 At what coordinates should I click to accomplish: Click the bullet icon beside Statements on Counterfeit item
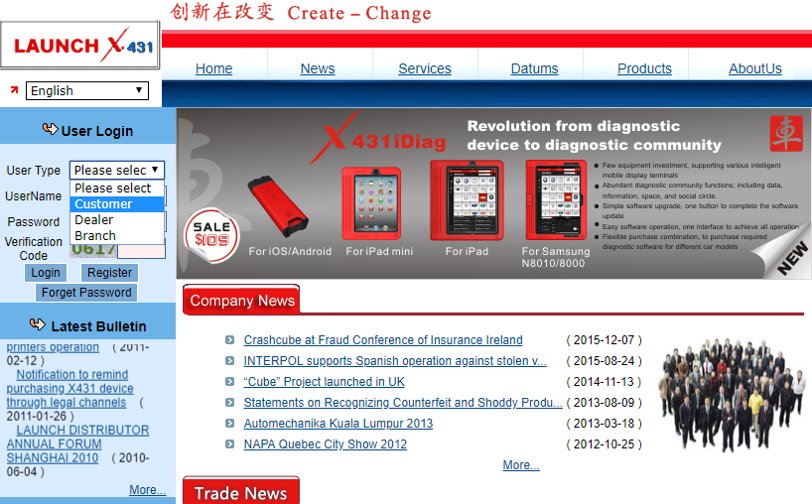230,402
